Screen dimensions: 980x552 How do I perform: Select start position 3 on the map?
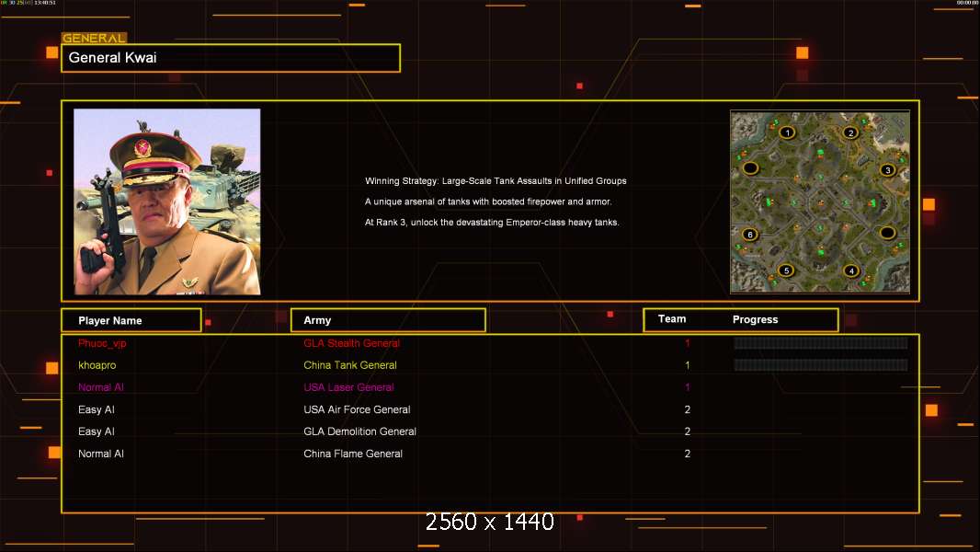pos(887,170)
